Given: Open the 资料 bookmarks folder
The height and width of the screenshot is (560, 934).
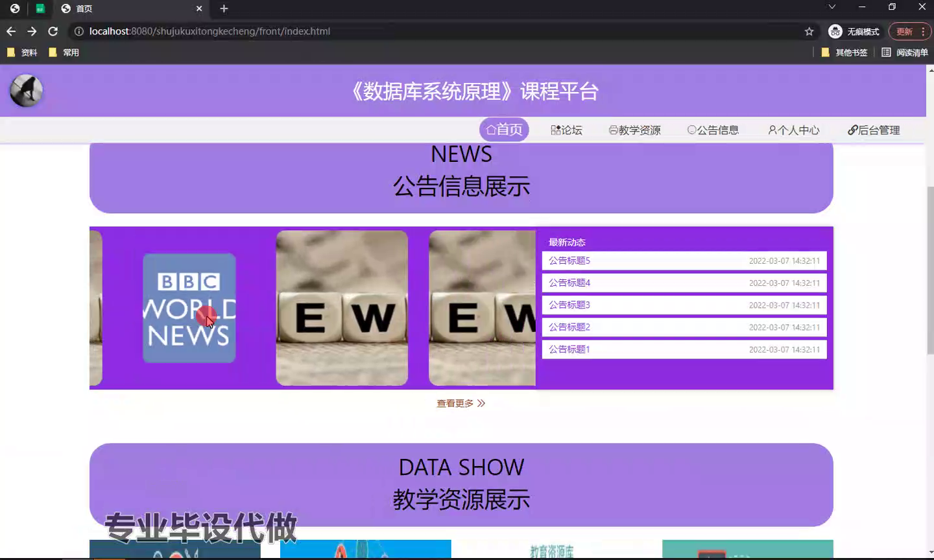Looking at the screenshot, I should 22,52.
